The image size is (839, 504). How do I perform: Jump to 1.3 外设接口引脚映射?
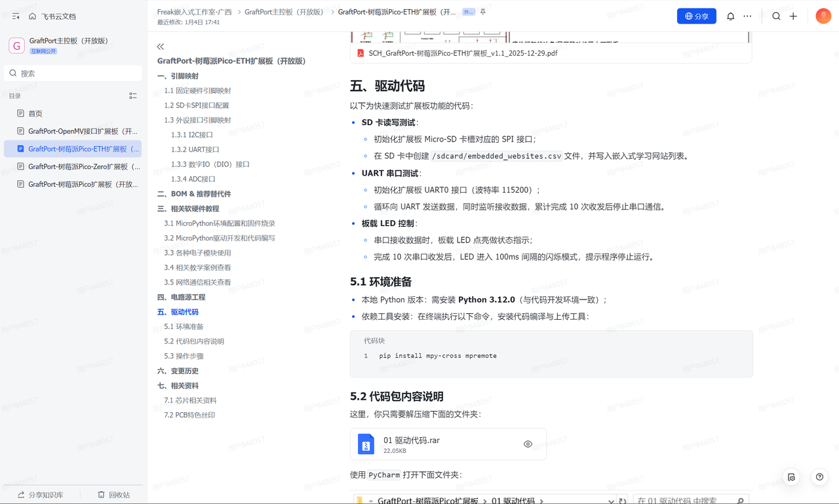(x=197, y=120)
